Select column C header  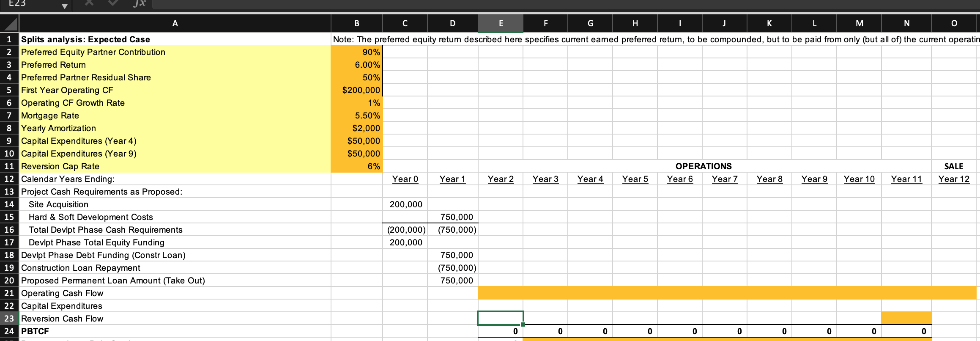pyautogui.click(x=405, y=23)
